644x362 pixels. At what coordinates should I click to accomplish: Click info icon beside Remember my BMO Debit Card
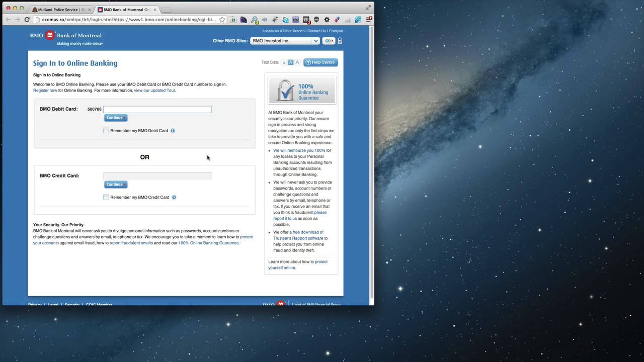pos(173,131)
